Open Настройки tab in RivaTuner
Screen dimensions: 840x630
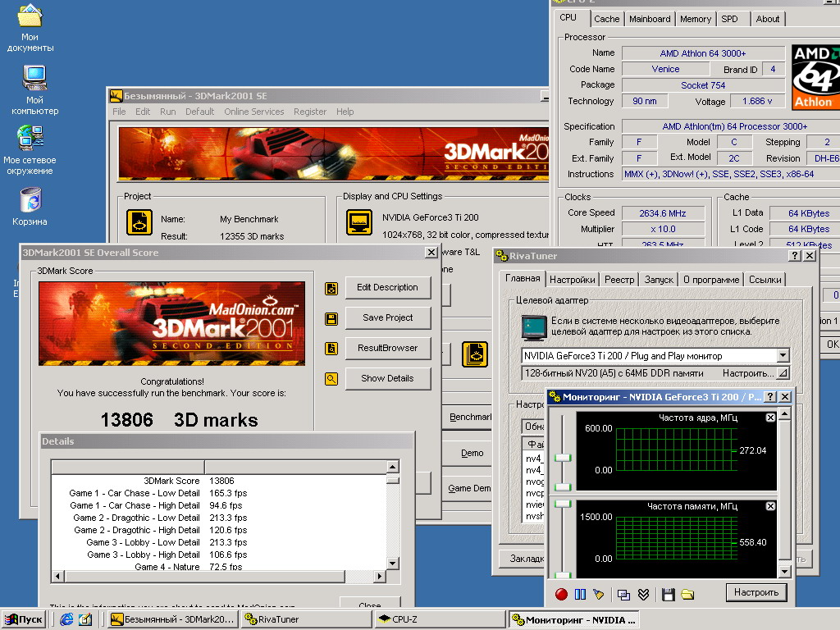(572, 280)
